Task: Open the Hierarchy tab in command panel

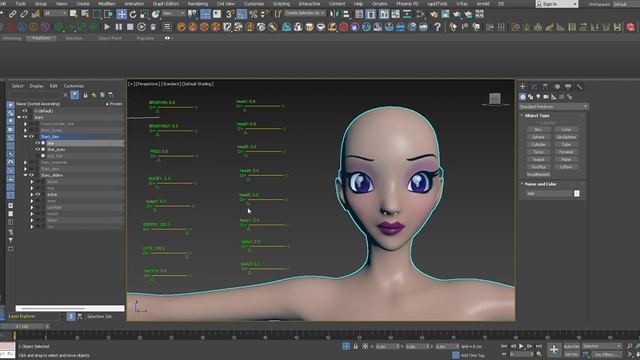Action: [x=545, y=86]
